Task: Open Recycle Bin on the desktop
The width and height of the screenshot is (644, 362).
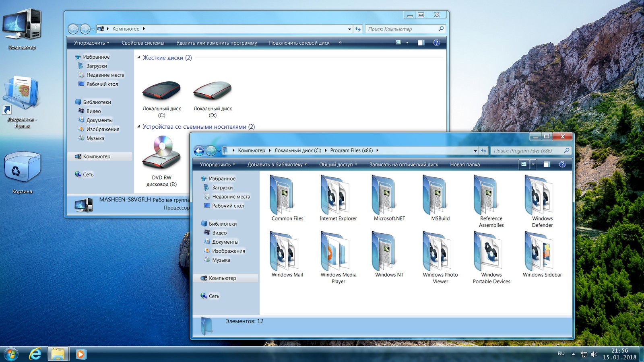Action: (x=22, y=169)
